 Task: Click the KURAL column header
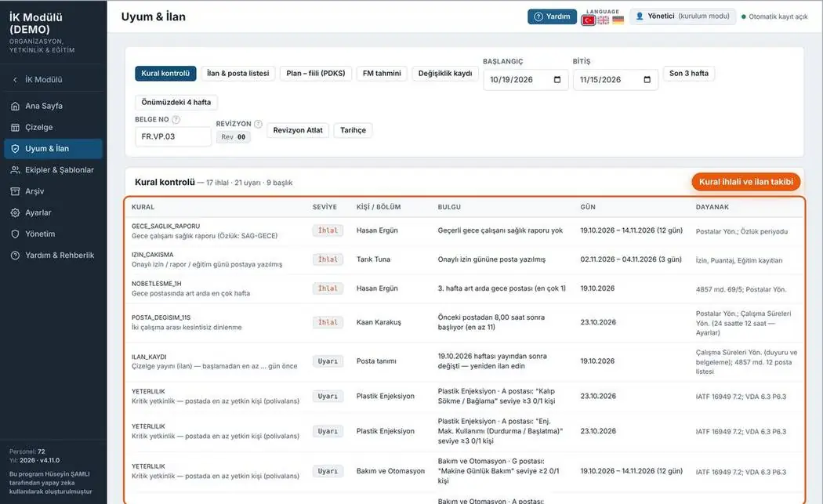[x=143, y=208]
